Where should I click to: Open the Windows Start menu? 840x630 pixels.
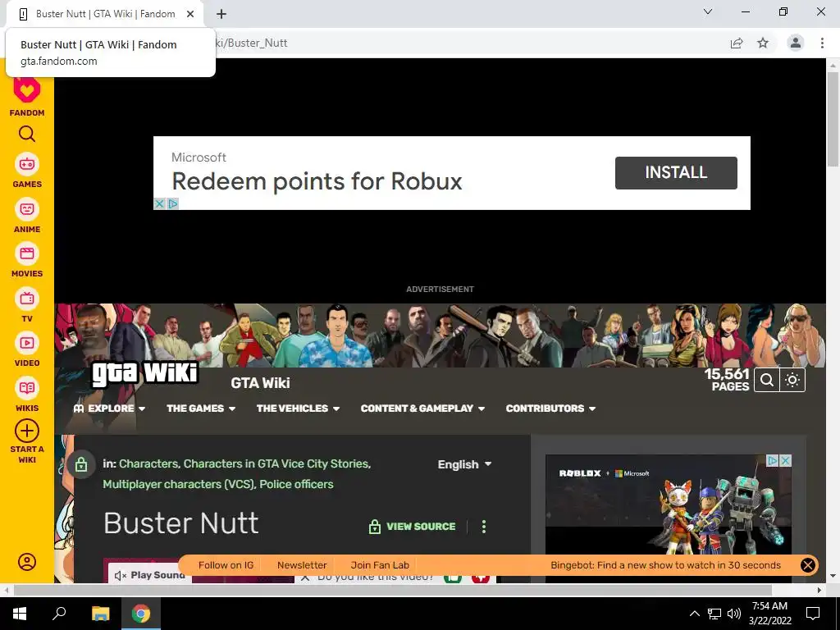point(20,614)
